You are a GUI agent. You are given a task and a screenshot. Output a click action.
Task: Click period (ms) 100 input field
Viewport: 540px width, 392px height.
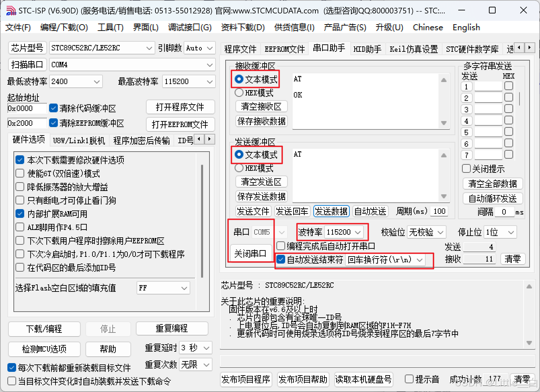pos(439,211)
